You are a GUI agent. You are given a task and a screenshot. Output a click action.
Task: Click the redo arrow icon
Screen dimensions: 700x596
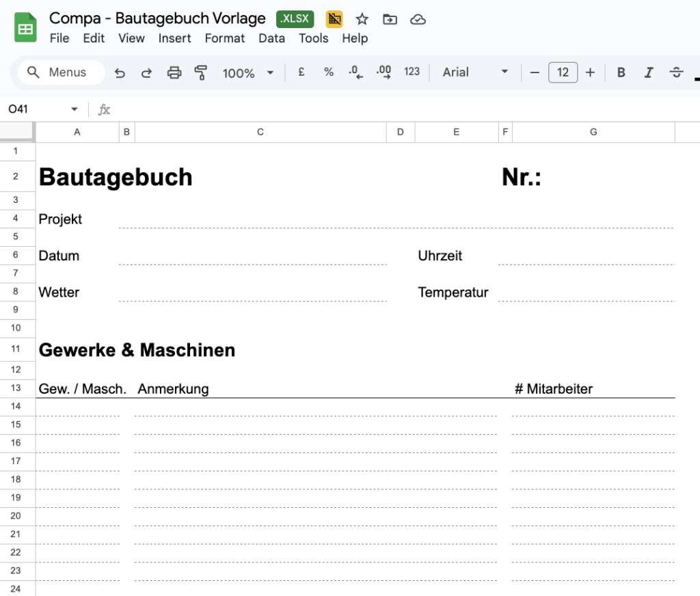tap(146, 72)
